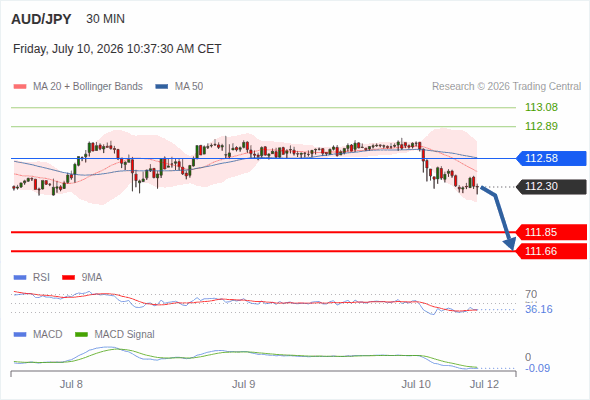This screenshot has height=400, width=590.
Task: Click the Jul 9 axis date label
Action: (x=243, y=384)
